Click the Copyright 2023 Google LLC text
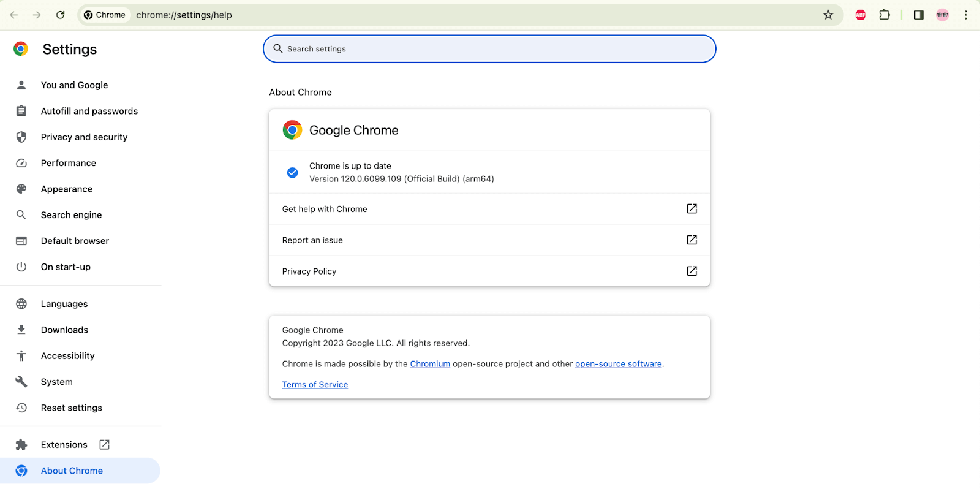Screen dimensions: 980x489 376,343
